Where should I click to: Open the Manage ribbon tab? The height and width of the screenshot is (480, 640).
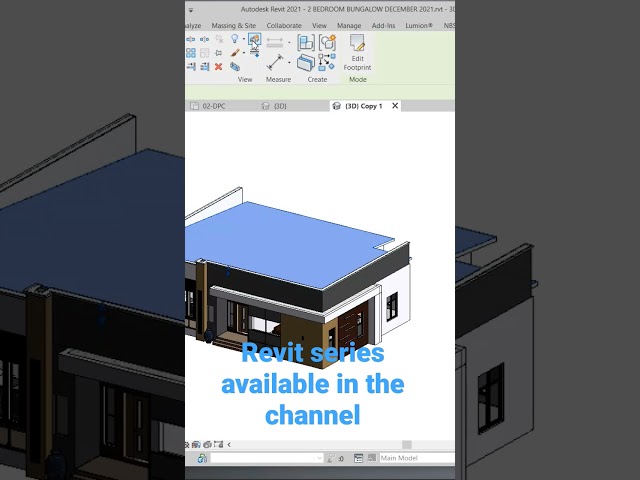click(x=349, y=25)
